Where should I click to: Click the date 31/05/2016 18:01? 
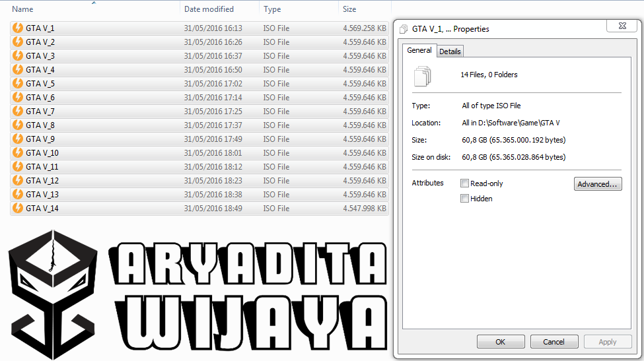(213, 153)
